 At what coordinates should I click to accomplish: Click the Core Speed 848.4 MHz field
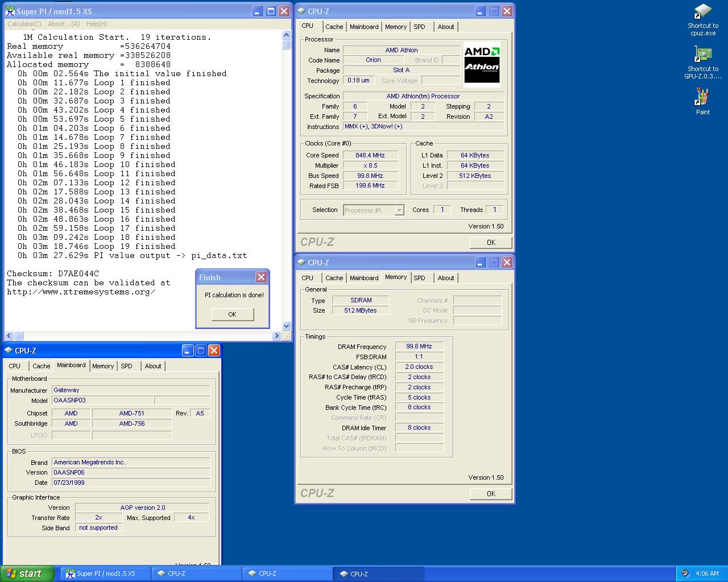tap(371, 155)
